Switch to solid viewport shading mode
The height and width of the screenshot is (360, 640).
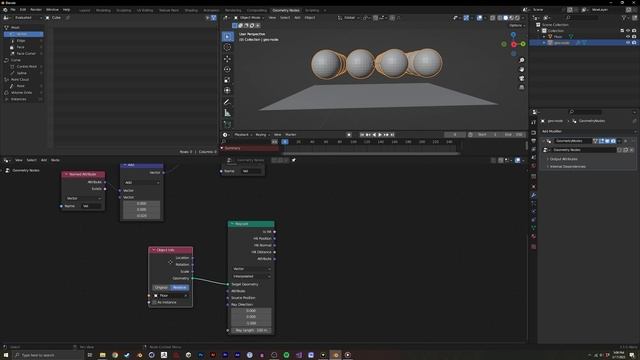click(506, 18)
